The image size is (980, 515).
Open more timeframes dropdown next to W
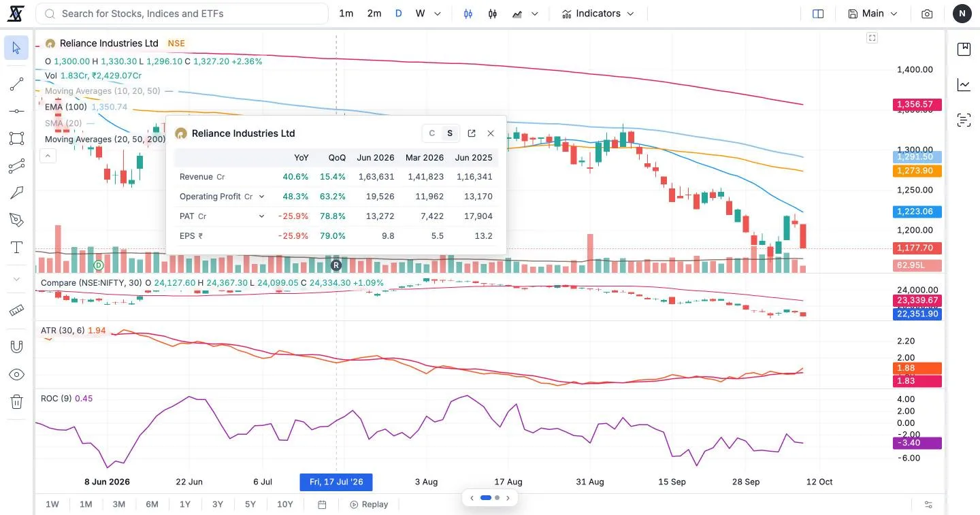437,14
